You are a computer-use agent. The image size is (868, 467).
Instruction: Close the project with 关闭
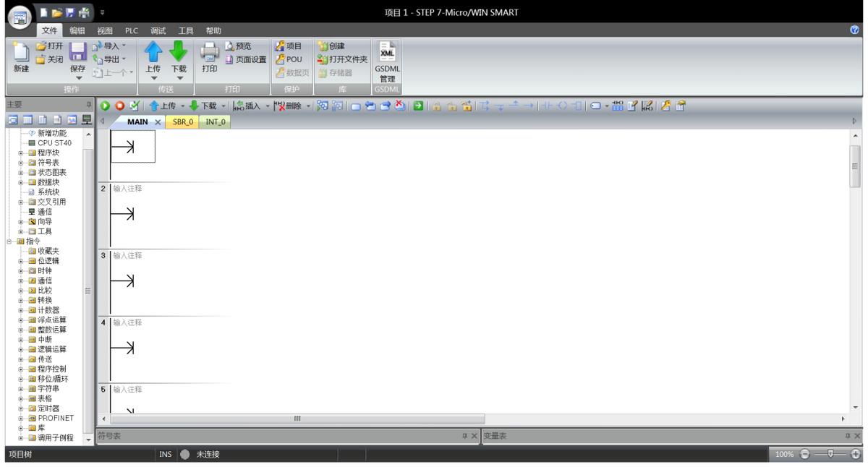click(x=50, y=59)
